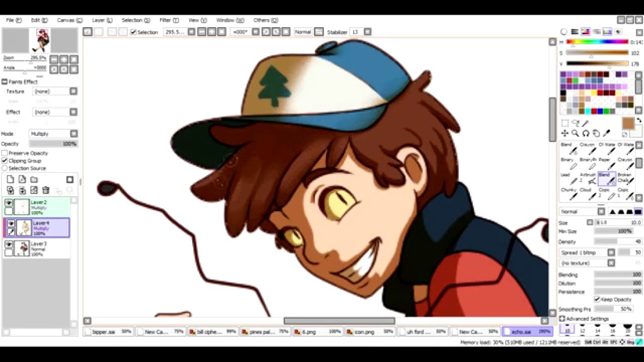
Task: Toggle Keep Opacity checkbox
Action: [597, 300]
